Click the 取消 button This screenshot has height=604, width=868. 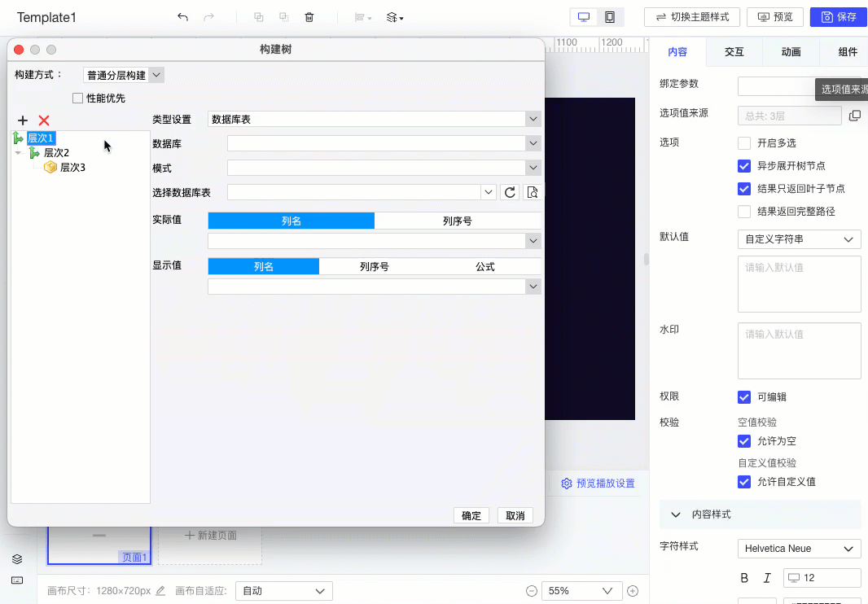[515, 515]
